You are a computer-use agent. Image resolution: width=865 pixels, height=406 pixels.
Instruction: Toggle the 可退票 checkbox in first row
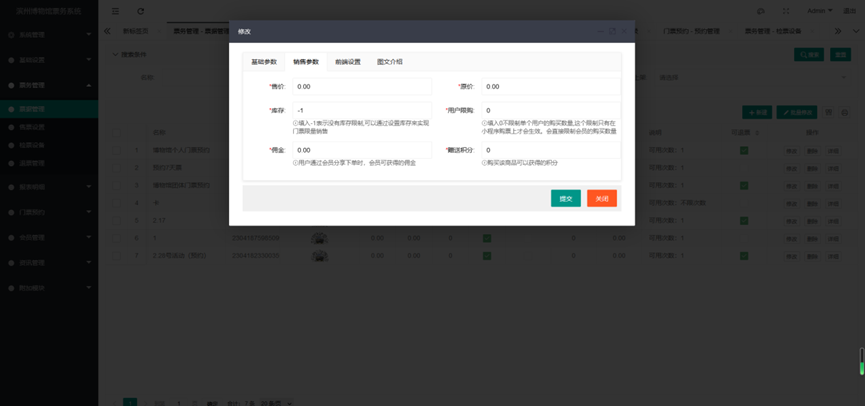[743, 151]
